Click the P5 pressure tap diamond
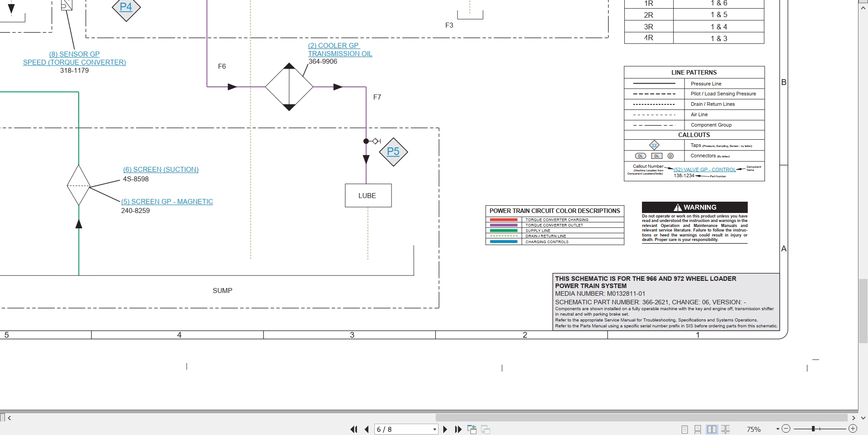The width and height of the screenshot is (868, 435). (393, 152)
